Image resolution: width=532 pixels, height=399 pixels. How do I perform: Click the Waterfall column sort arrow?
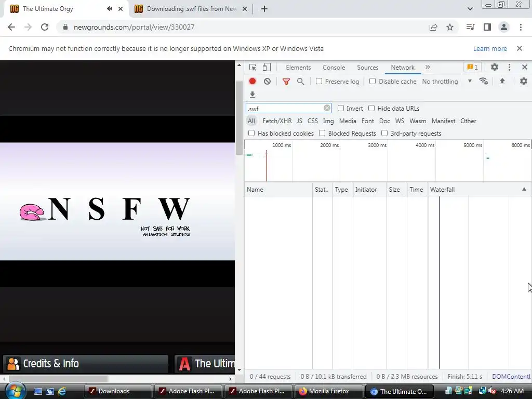[524, 189]
